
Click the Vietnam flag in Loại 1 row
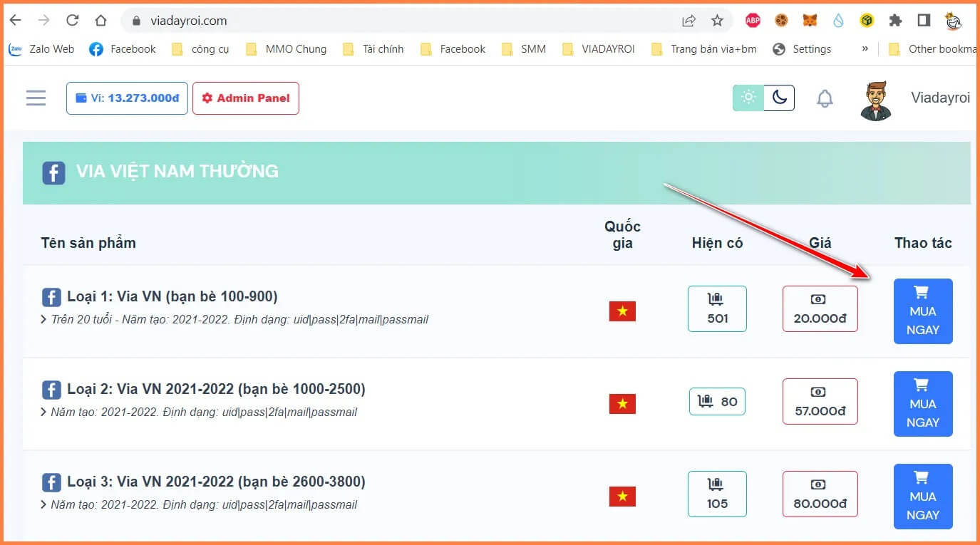(622, 311)
